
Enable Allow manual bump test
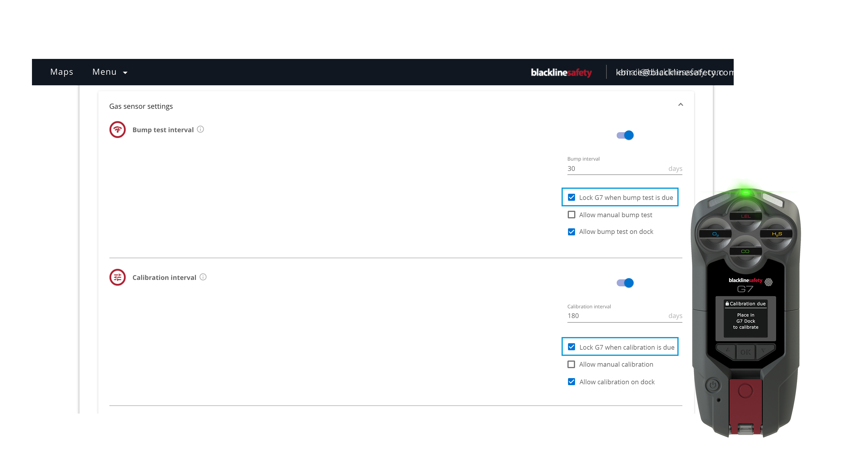click(x=572, y=215)
